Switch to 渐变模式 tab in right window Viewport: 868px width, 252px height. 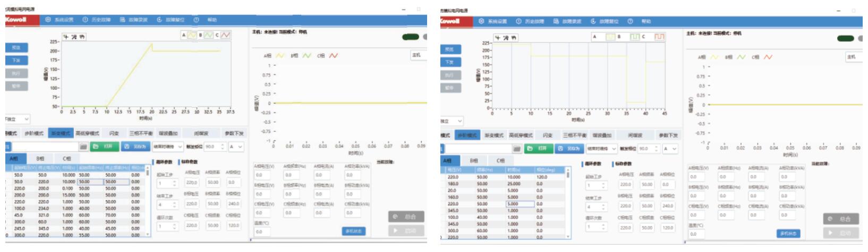tap(493, 136)
